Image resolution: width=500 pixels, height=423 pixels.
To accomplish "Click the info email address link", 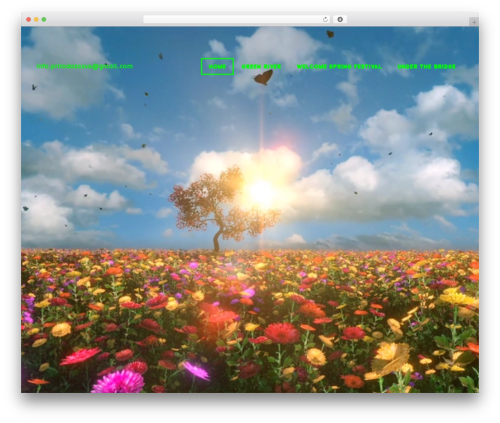I will pyautogui.click(x=85, y=66).
